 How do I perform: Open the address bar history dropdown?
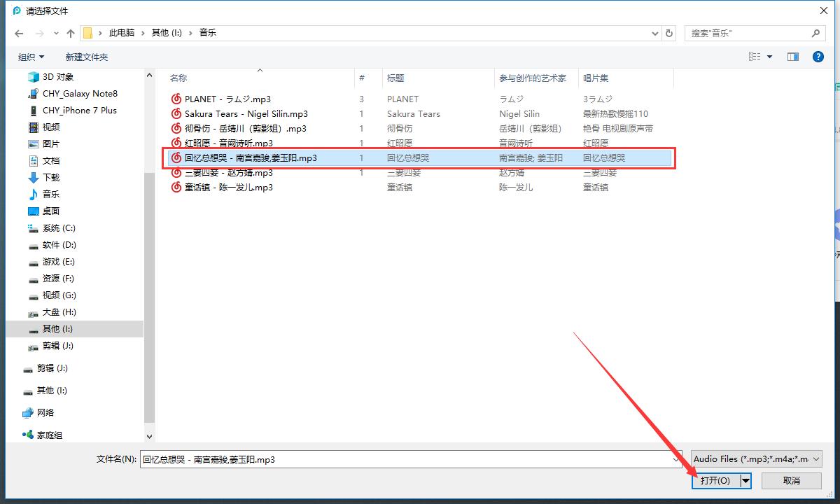click(x=654, y=32)
